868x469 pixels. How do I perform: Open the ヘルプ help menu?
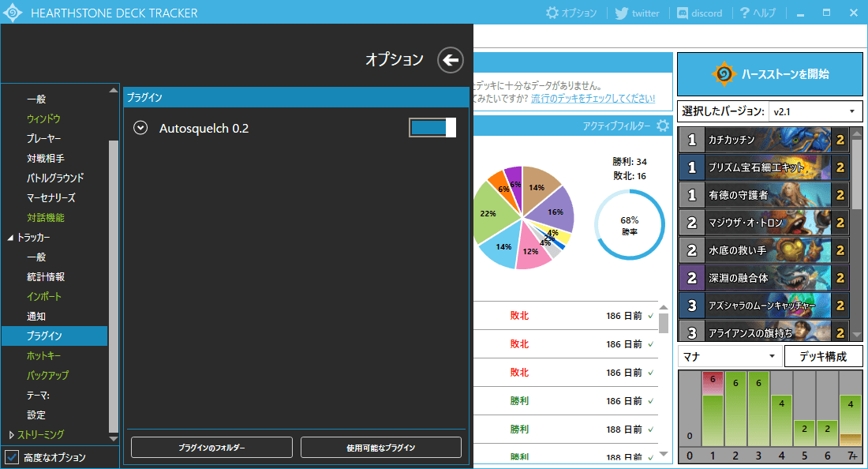758,13
